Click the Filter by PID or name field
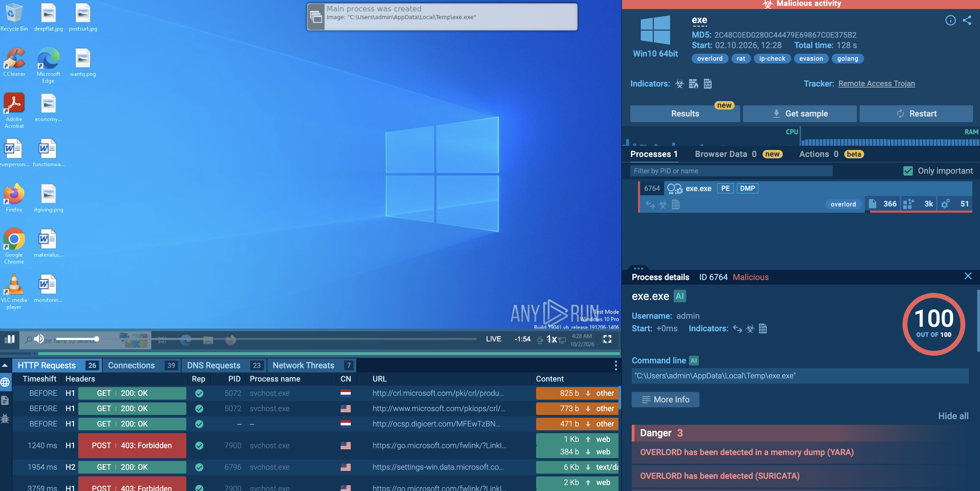The width and height of the screenshot is (980, 491). tap(731, 171)
